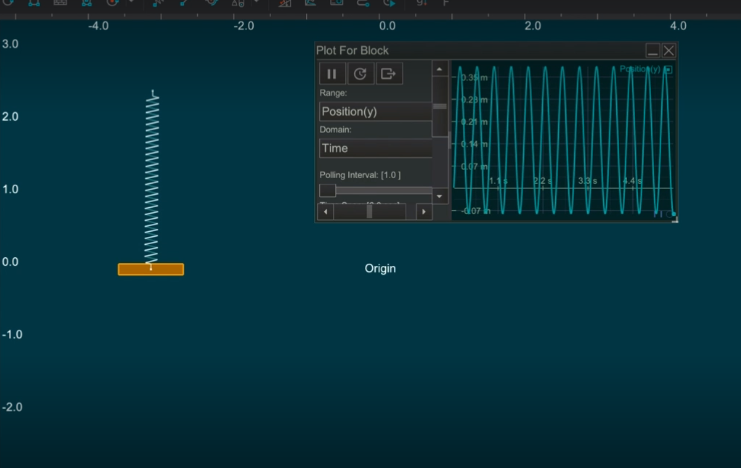The image size is (741, 468).
Task: Click the 4.4 s tick label on the graph
Action: pyautogui.click(x=632, y=181)
